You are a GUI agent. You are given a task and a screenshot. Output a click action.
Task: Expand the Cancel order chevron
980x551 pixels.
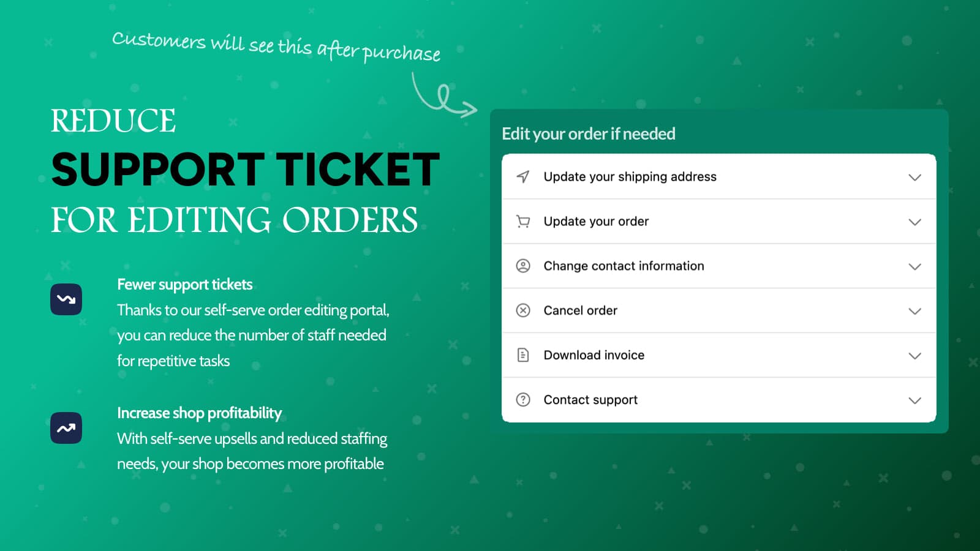pyautogui.click(x=914, y=311)
